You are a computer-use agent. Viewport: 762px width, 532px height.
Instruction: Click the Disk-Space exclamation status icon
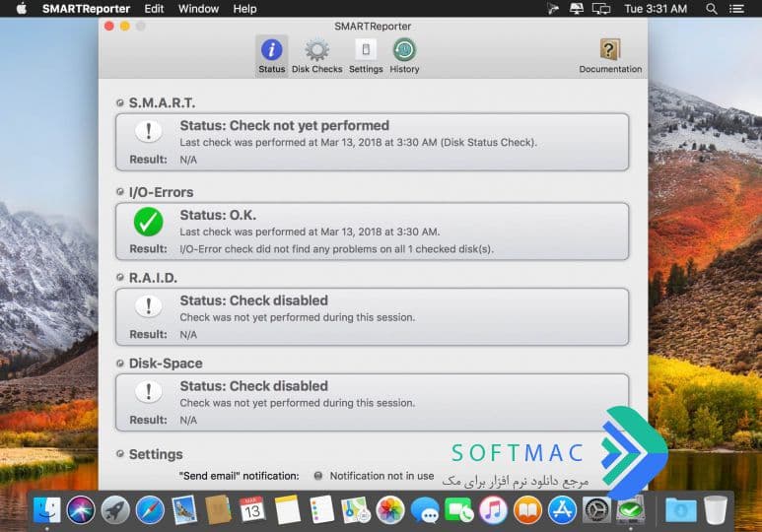tap(149, 391)
